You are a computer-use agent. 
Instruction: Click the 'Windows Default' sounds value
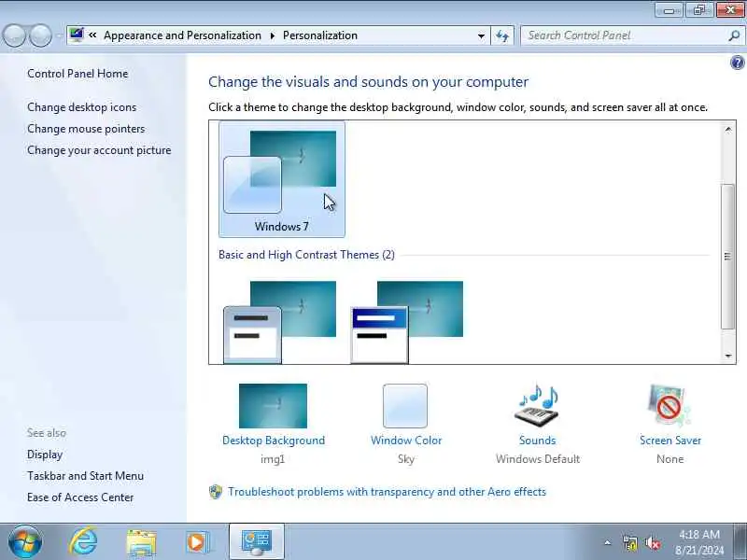(538, 459)
